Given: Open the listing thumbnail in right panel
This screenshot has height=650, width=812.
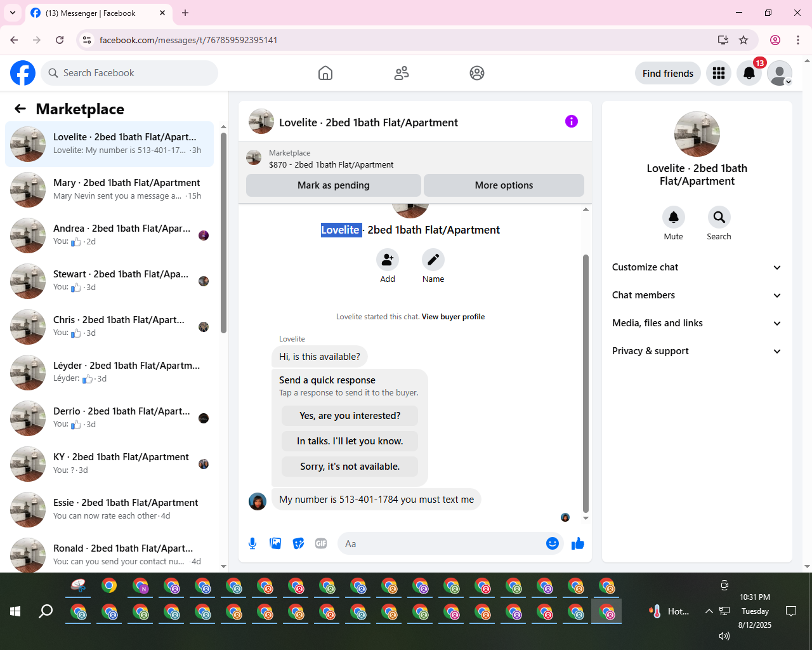Looking at the screenshot, I should [697, 134].
